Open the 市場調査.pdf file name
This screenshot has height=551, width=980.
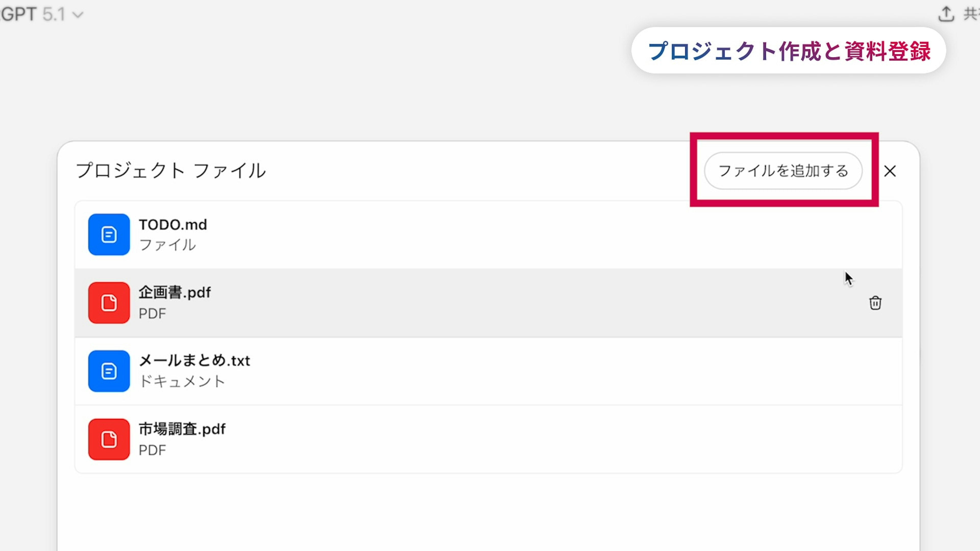tap(182, 429)
